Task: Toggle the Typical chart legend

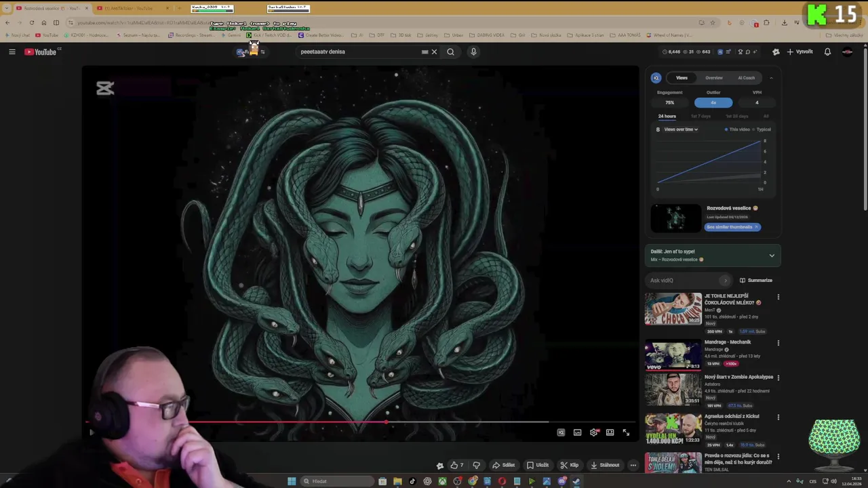Action: pos(762,129)
